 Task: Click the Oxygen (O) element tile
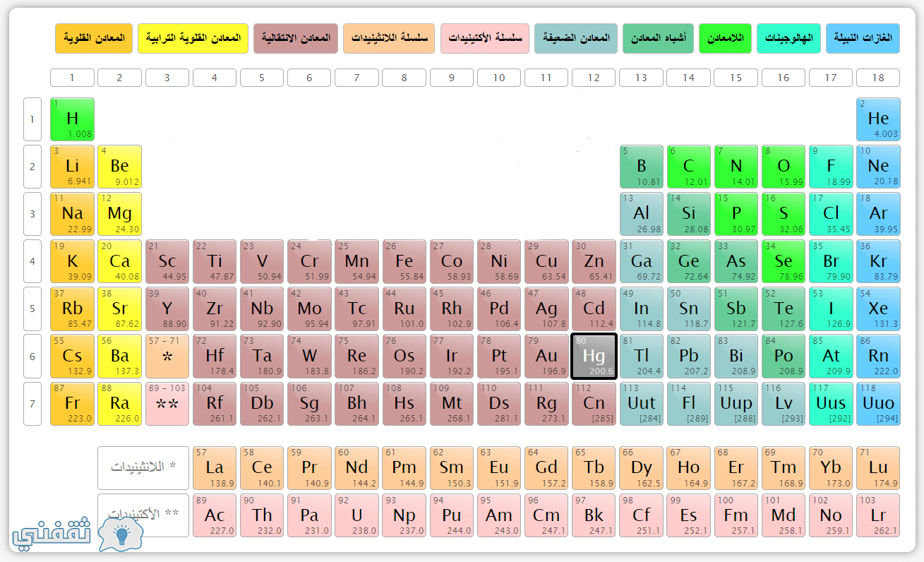point(784,166)
